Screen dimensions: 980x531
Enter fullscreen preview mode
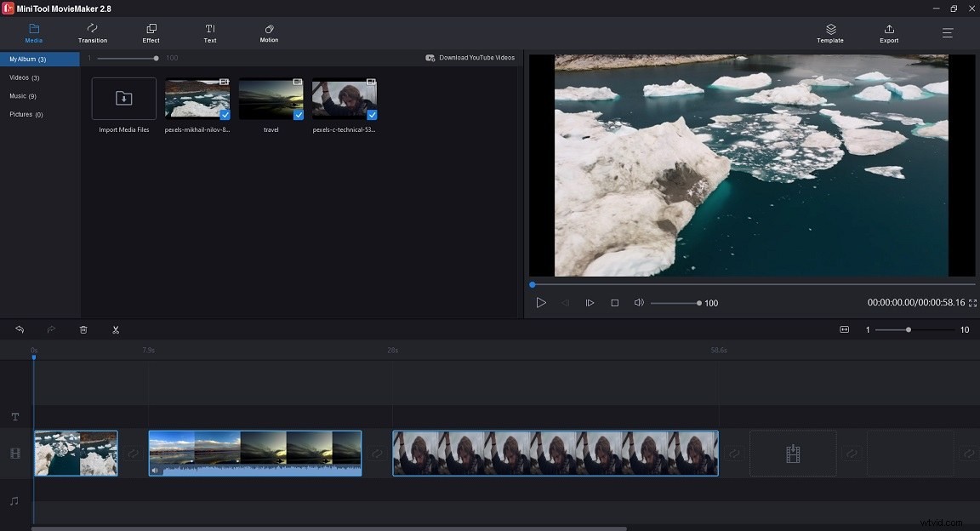click(971, 302)
